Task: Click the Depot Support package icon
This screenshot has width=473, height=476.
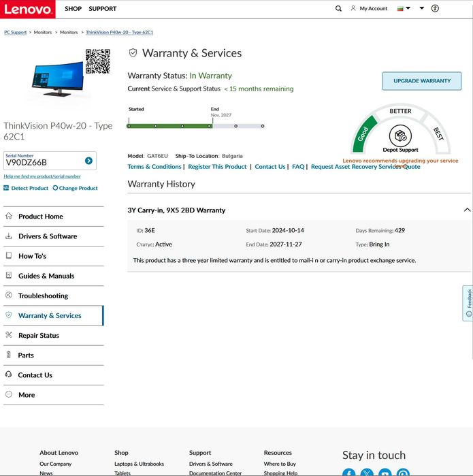Action: click(x=400, y=136)
